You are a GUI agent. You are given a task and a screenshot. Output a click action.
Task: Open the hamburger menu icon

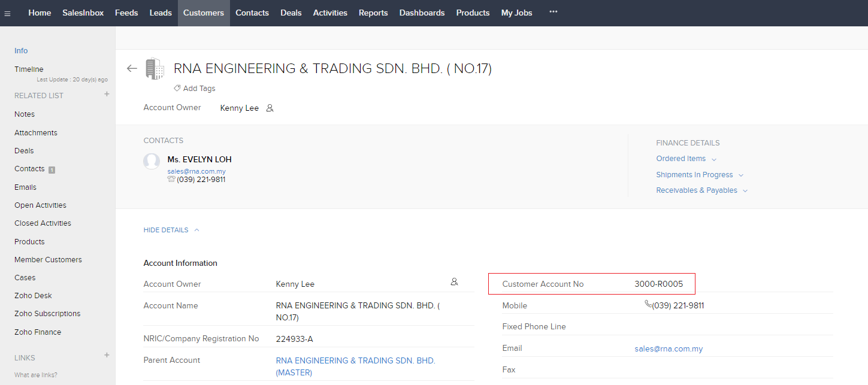pos(7,13)
